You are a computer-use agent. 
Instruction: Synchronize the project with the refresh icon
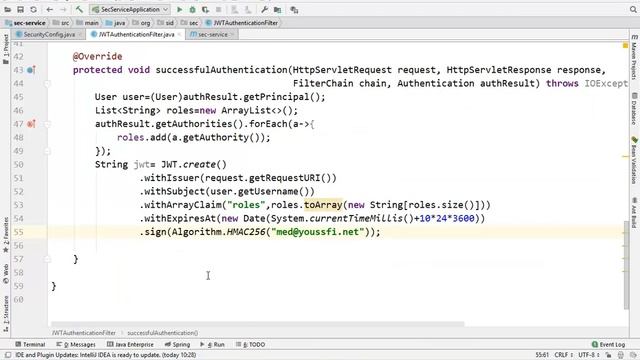tap(33, 9)
